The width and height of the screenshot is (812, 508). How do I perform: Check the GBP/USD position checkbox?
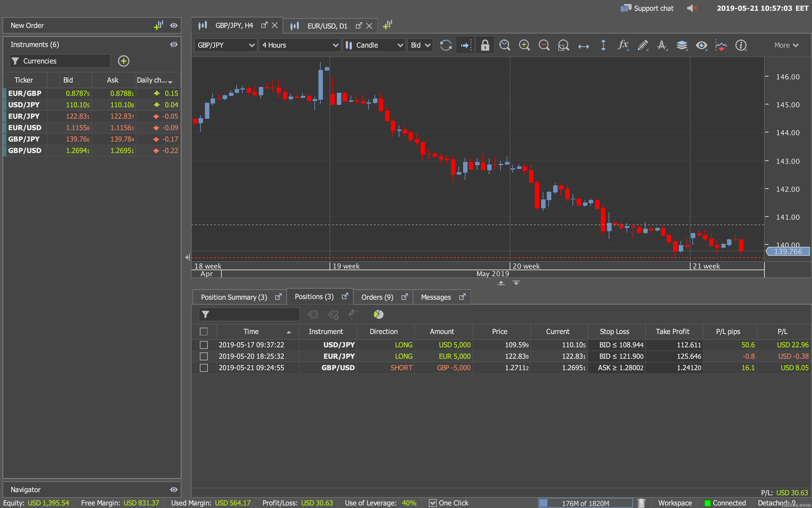(x=204, y=368)
